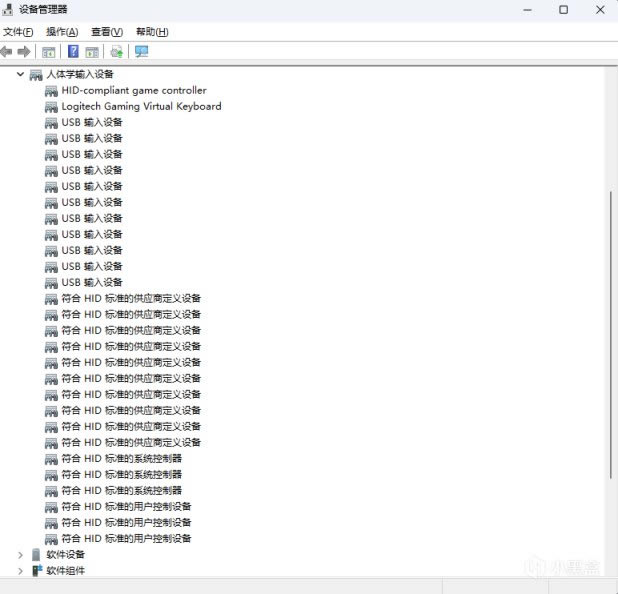Click the action pane toolbar icon
The width and height of the screenshot is (618, 594).
coord(92,51)
